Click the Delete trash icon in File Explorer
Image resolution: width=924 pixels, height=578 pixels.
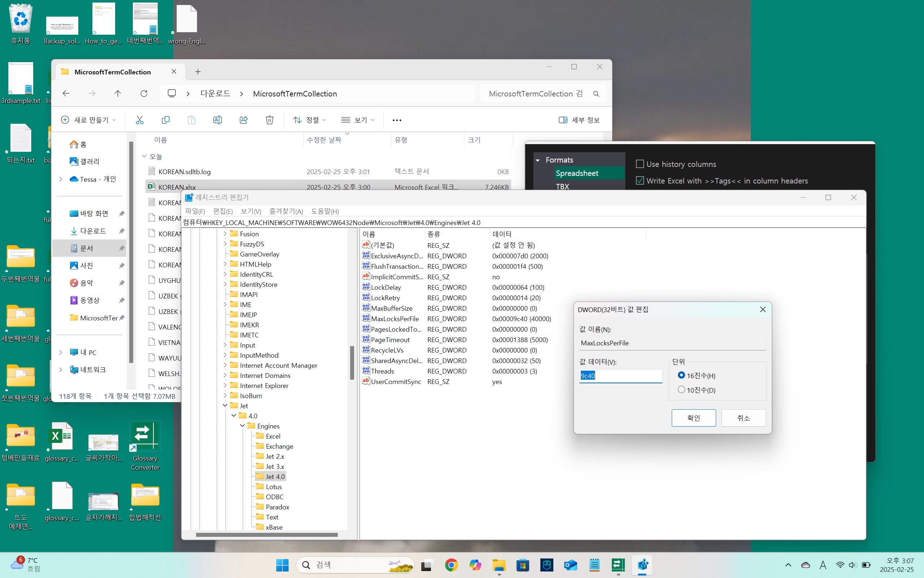[x=269, y=120]
